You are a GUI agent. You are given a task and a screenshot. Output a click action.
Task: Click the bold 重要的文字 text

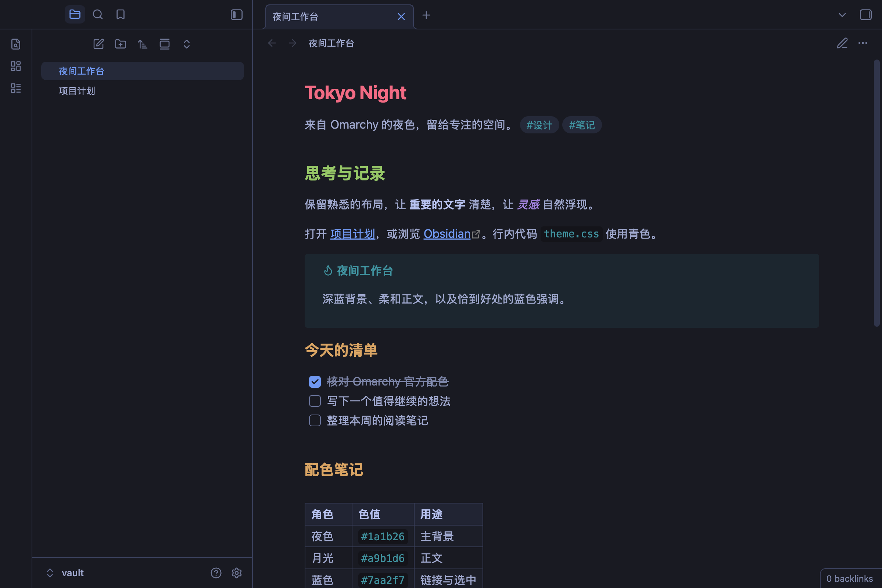437,205
